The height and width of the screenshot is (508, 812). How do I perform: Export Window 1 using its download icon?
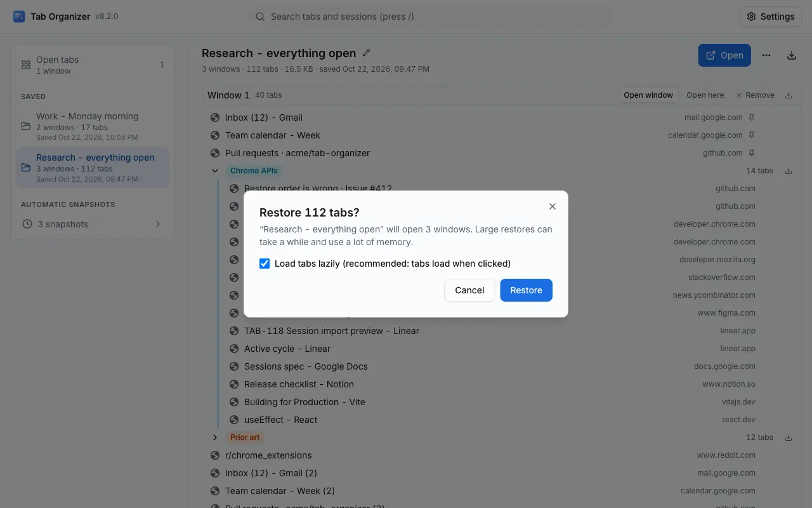pyautogui.click(x=789, y=95)
